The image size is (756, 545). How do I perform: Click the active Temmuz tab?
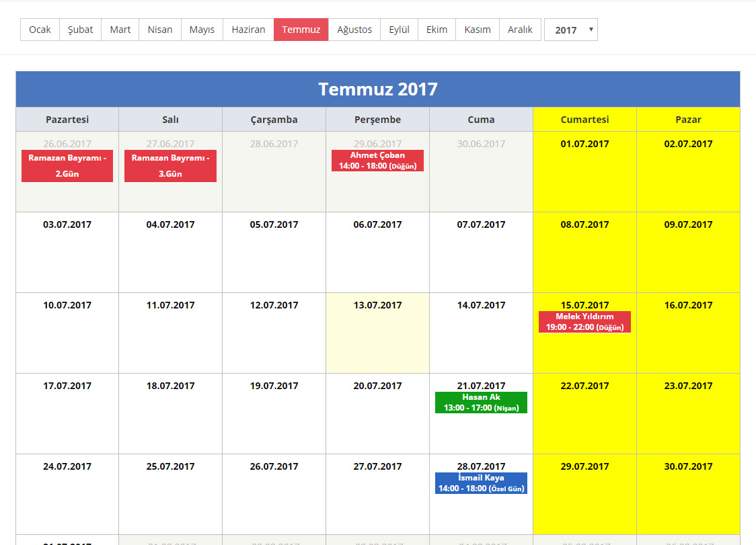pyautogui.click(x=301, y=30)
